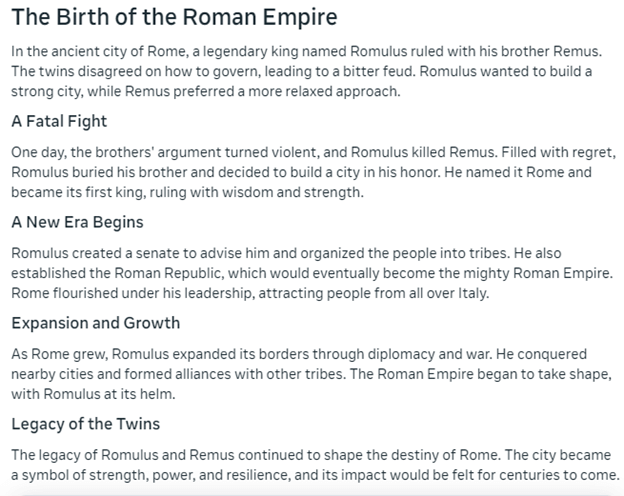This screenshot has width=624, height=496.
Task: Click the "A New Era Begins" heading
Action: (77, 222)
